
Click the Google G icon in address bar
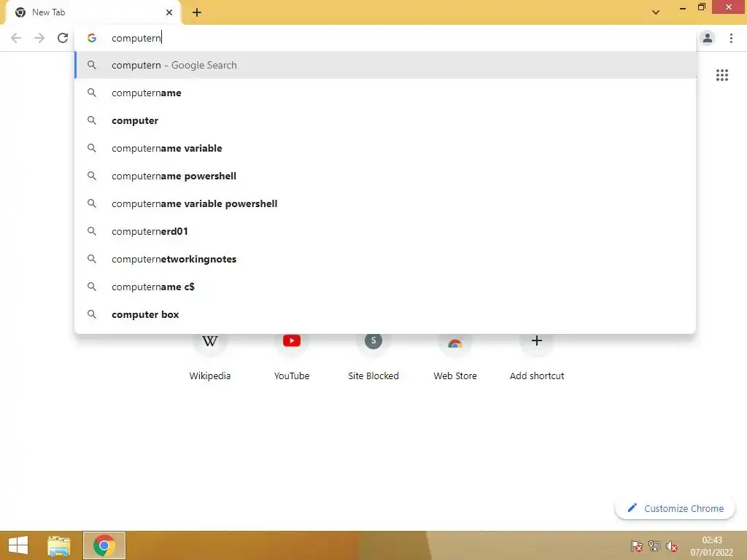(92, 38)
